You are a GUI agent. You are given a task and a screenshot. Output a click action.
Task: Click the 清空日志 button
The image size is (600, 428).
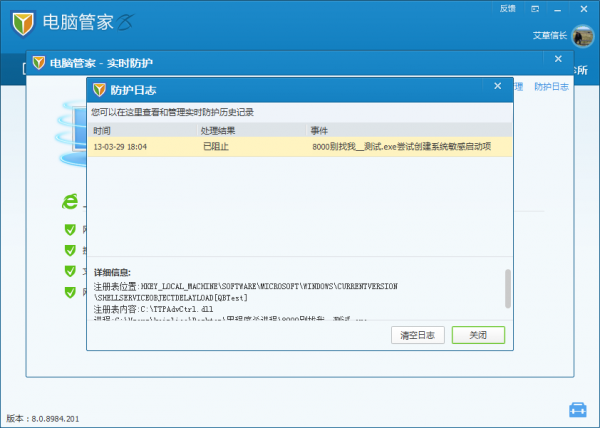pos(417,335)
